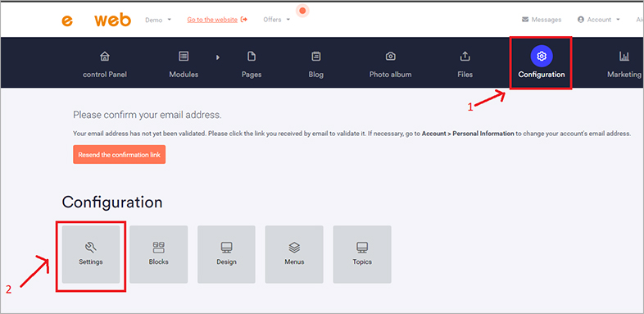
Task: Click the Photo album camera icon
Action: pos(390,57)
